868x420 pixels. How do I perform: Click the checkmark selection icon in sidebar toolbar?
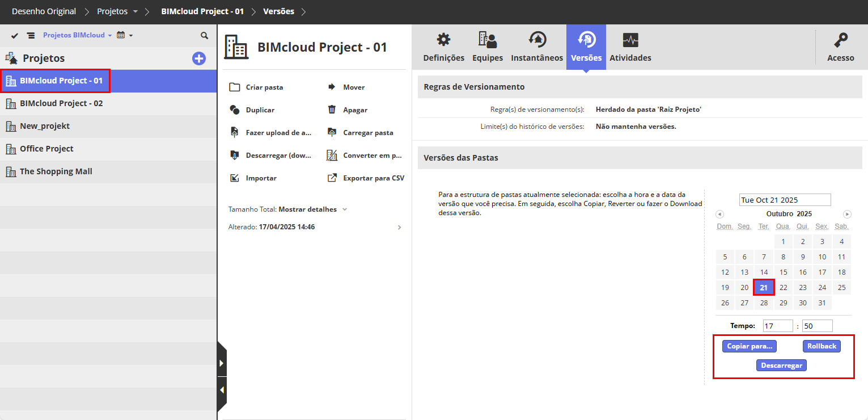(x=15, y=35)
